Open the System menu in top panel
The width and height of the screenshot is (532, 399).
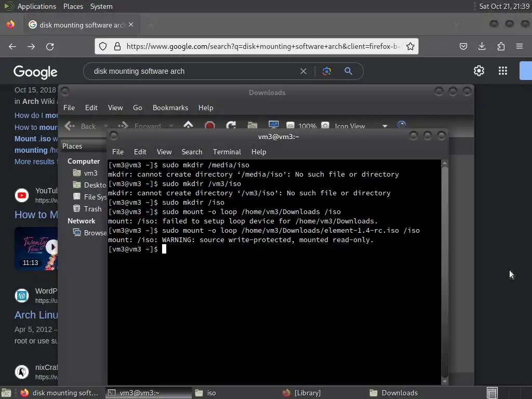pos(101,6)
